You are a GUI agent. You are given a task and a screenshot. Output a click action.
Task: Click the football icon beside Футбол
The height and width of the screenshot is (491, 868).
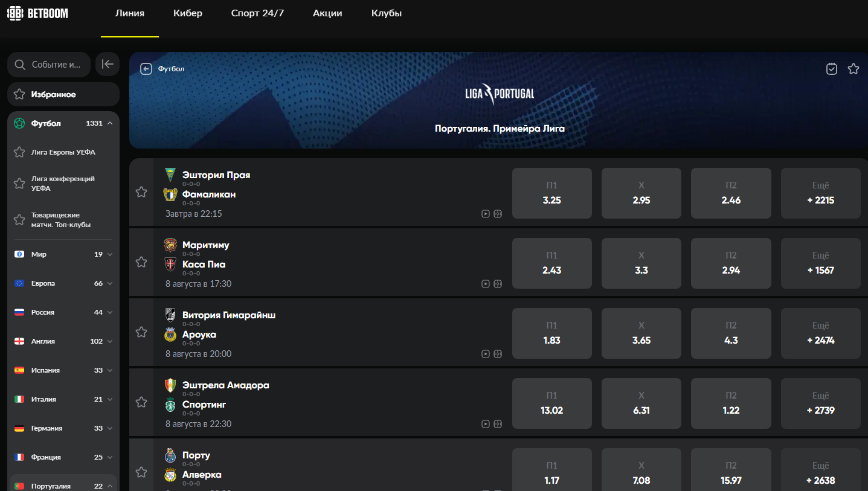[19, 123]
